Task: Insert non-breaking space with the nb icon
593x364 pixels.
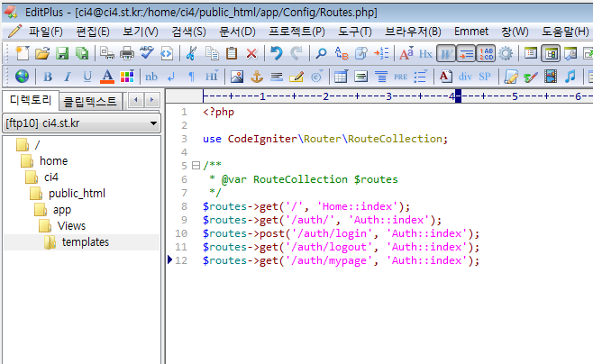Action: pyautogui.click(x=151, y=77)
